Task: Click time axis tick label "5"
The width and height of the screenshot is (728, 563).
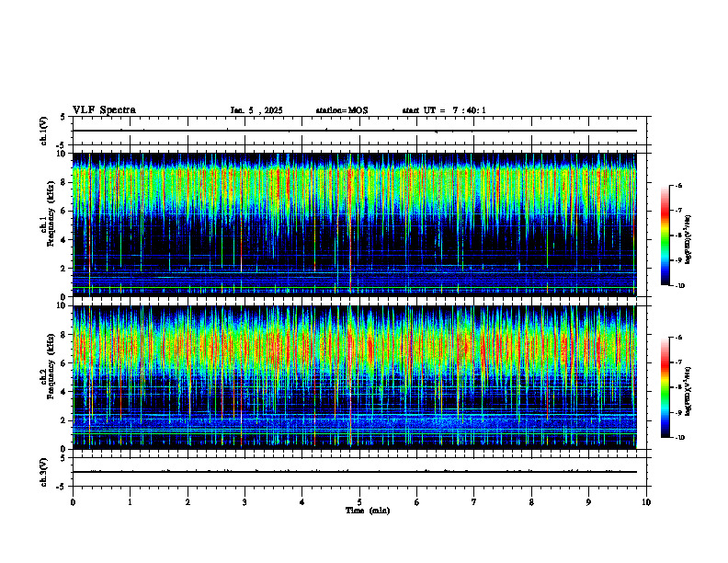Action: tap(359, 502)
